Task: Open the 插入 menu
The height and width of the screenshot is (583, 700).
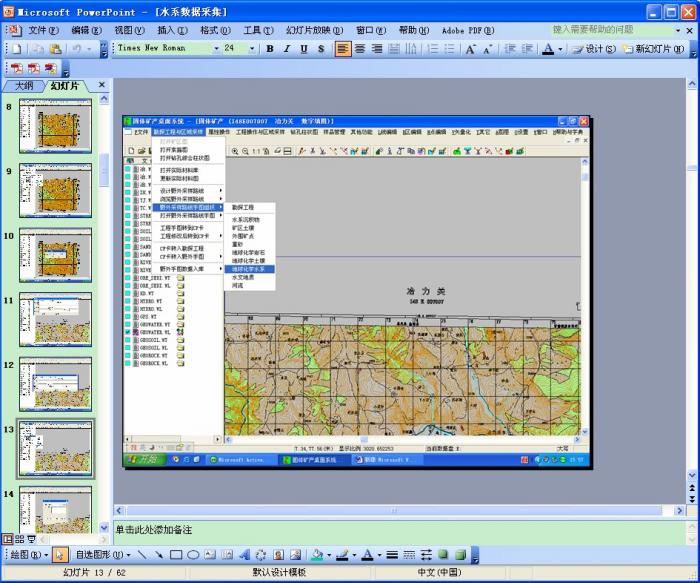Action: (161, 30)
